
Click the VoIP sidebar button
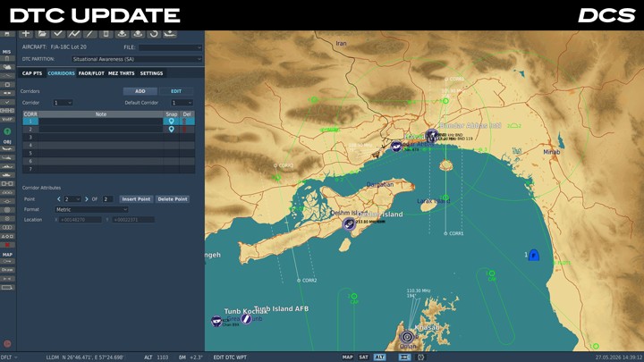(x=7, y=120)
